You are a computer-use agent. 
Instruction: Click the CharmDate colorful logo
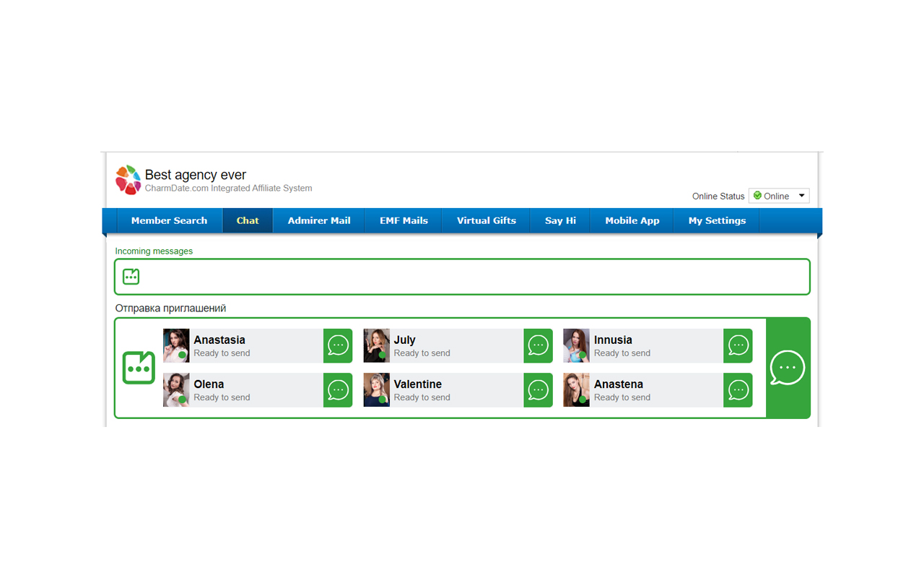[128, 180]
